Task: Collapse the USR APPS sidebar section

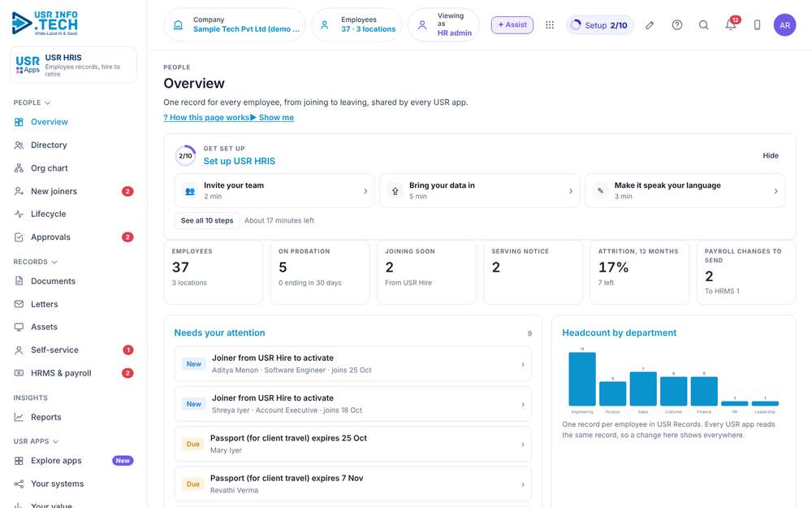Action: [x=36, y=441]
